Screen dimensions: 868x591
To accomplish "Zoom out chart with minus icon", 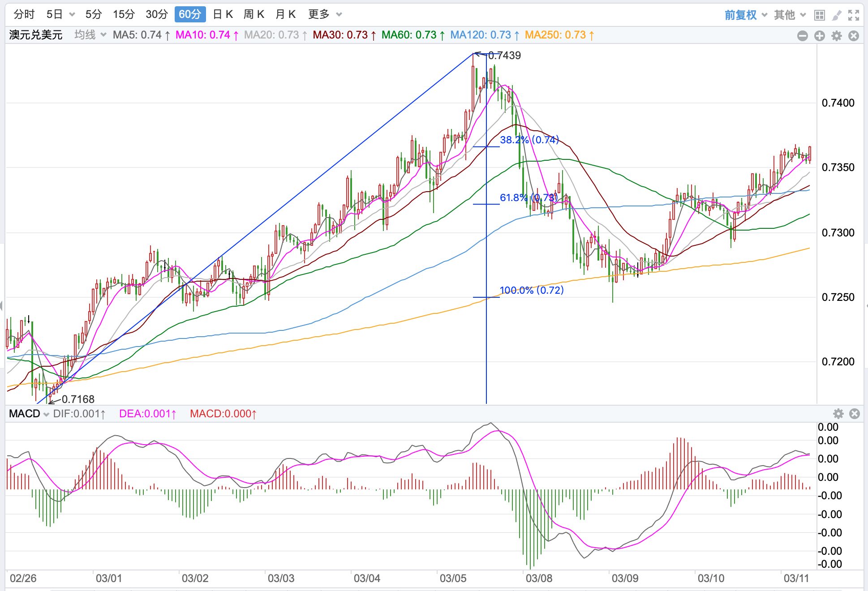I will point(803,36).
